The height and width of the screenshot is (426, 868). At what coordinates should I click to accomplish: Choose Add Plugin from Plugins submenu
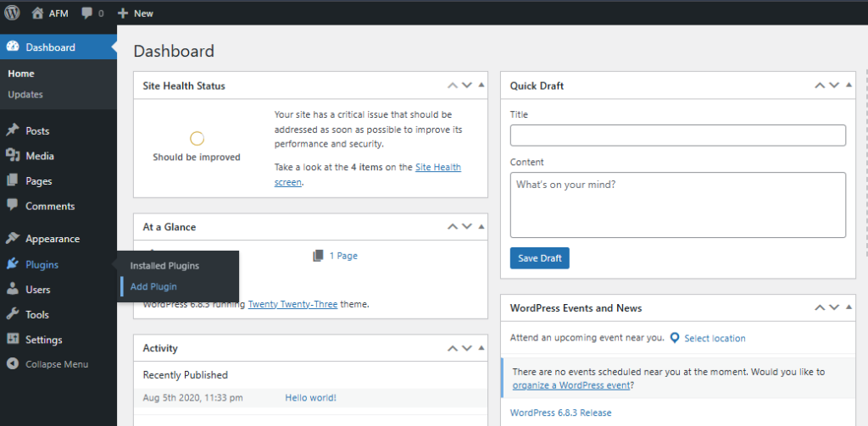(153, 287)
